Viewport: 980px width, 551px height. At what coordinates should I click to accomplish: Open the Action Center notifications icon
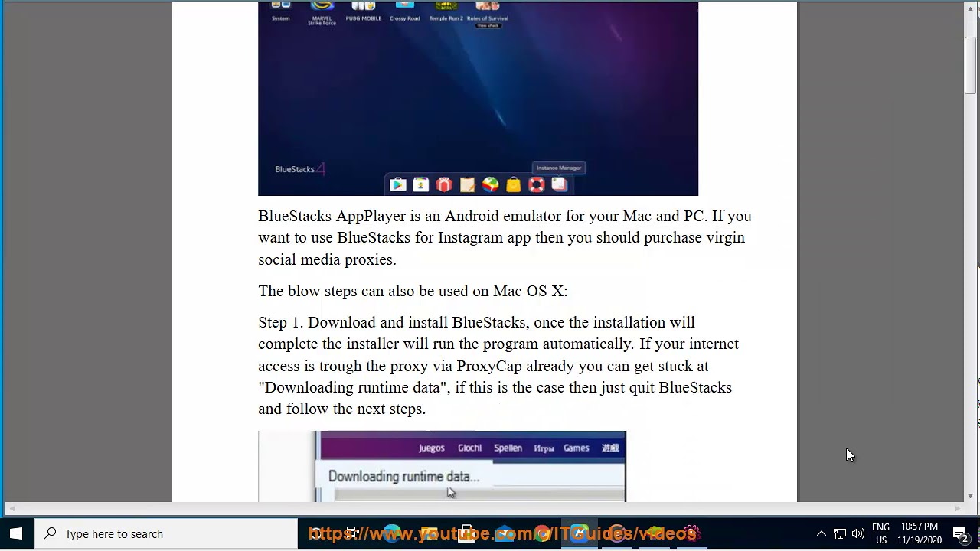pyautogui.click(x=961, y=533)
